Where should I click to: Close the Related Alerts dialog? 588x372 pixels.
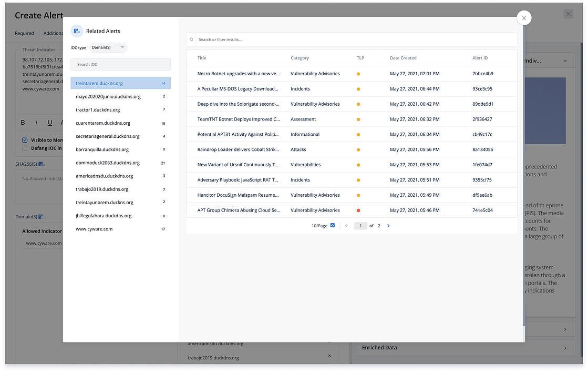(524, 18)
